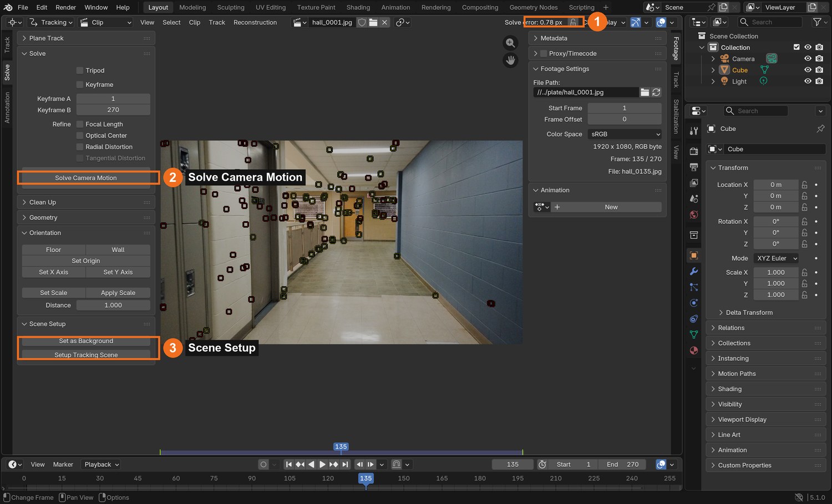Open the Tool properties tab

(694, 131)
